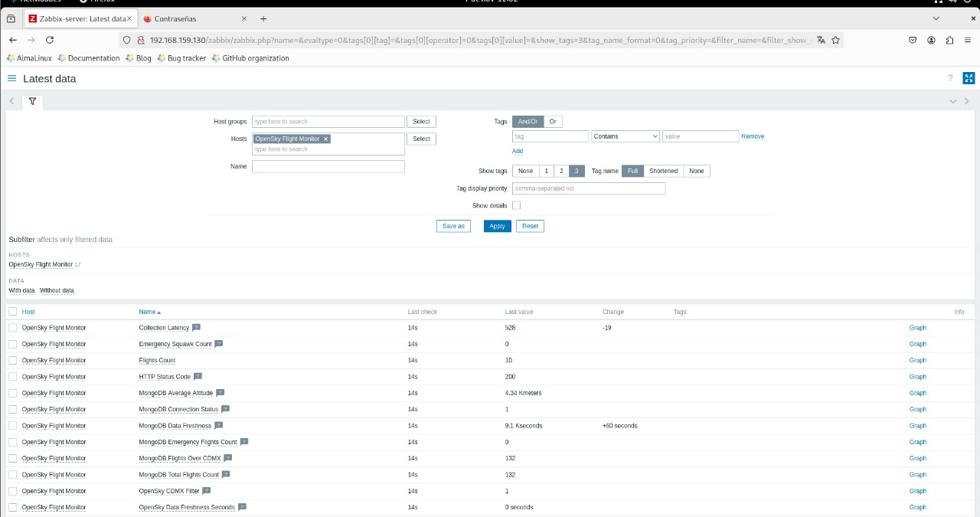Viewport: 980px width, 517px height.
Task: Open description icon for MongoDB Average Altitude
Action: pos(220,393)
